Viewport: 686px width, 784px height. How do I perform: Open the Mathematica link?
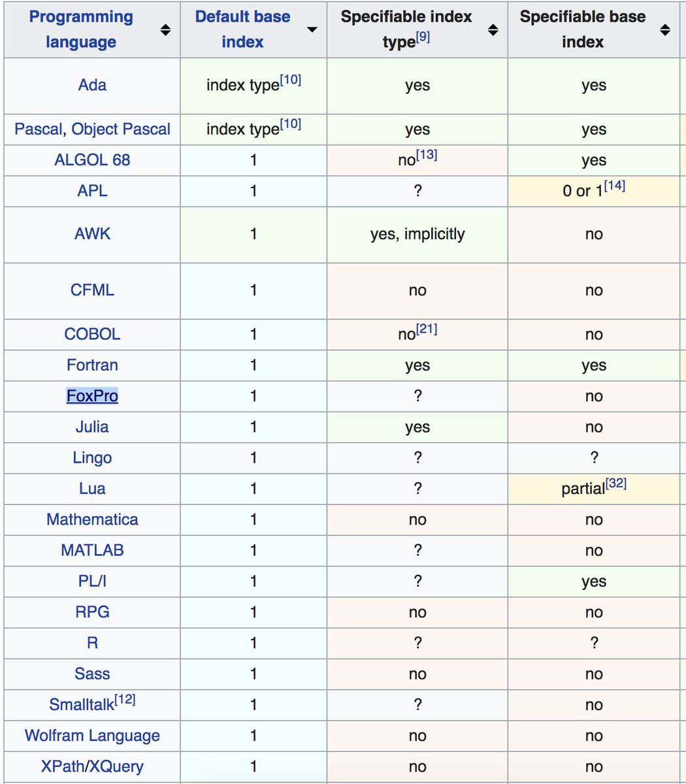pos(92,519)
